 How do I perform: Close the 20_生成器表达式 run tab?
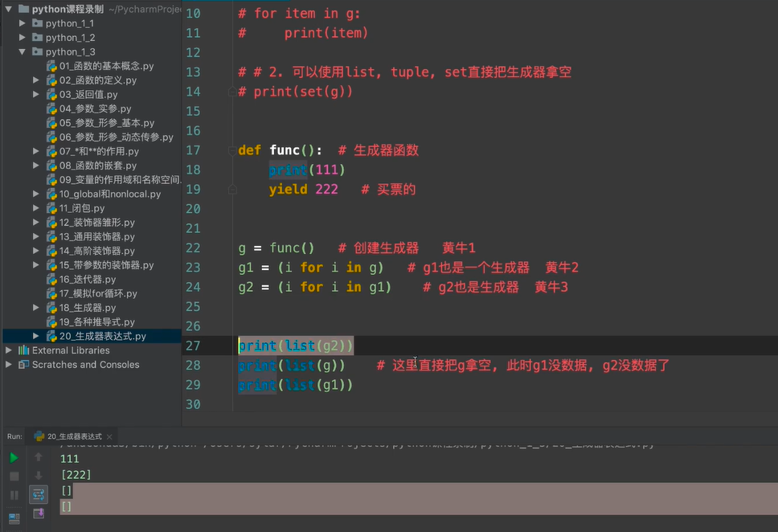(109, 436)
